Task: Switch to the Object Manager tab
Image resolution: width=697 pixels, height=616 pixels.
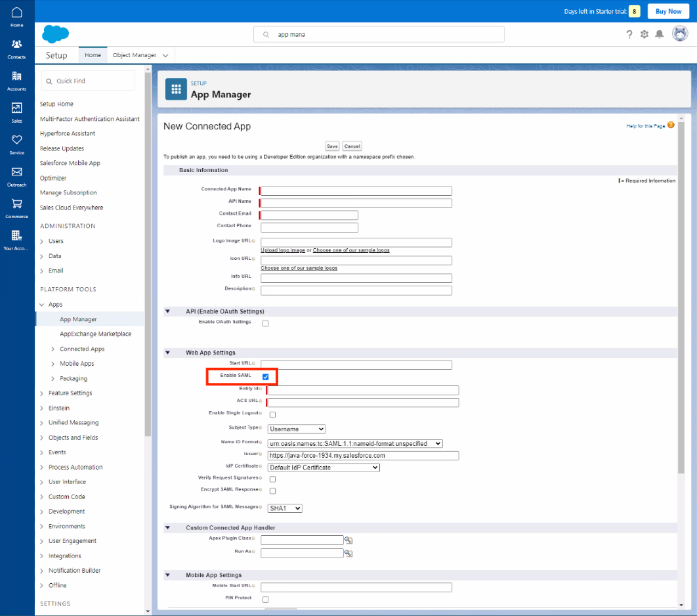Action: click(x=135, y=55)
